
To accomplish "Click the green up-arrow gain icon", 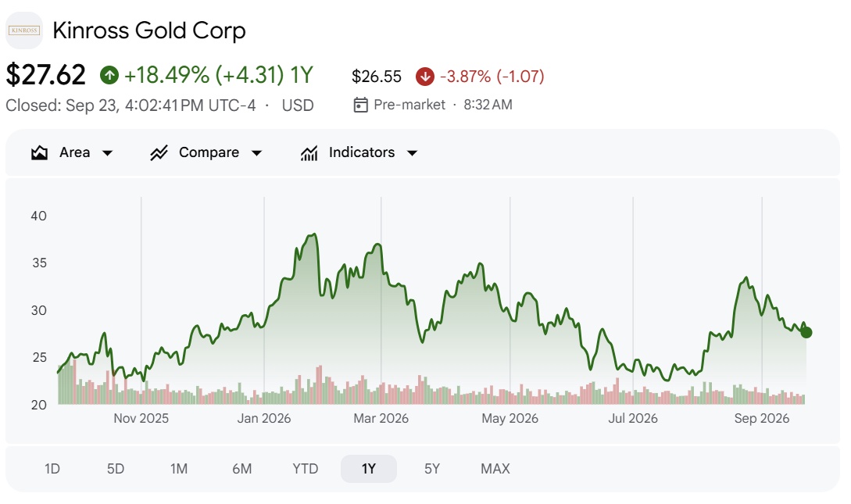I will point(109,75).
